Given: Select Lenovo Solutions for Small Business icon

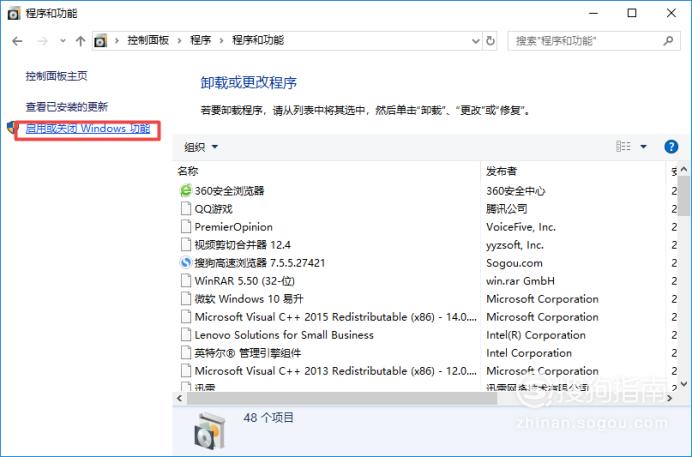Looking at the screenshot, I should 186,335.
